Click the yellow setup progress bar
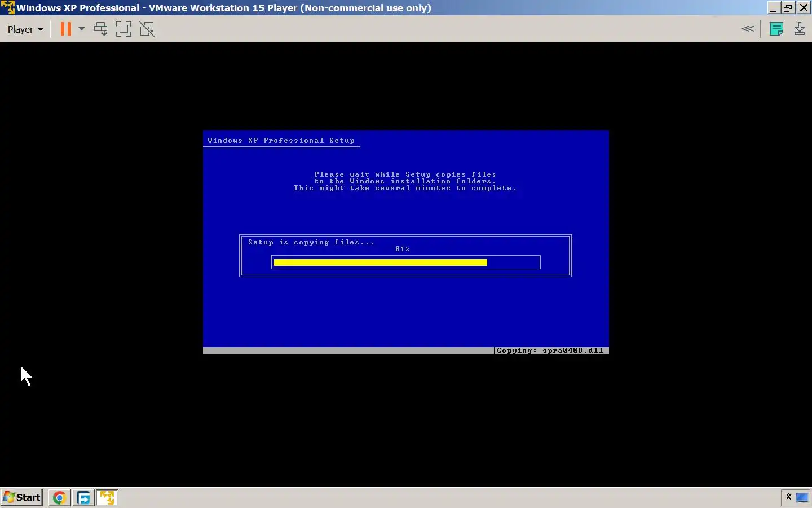Image resolution: width=812 pixels, height=508 pixels. 381,262
